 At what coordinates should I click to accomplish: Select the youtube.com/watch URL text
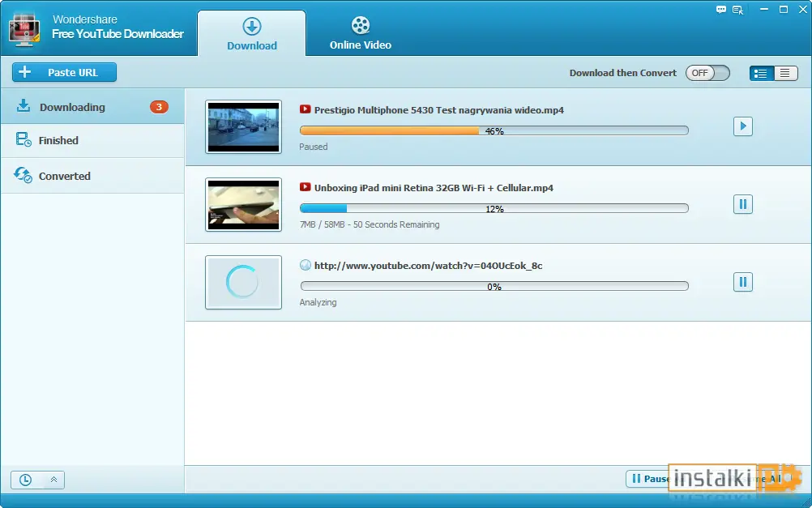point(428,266)
